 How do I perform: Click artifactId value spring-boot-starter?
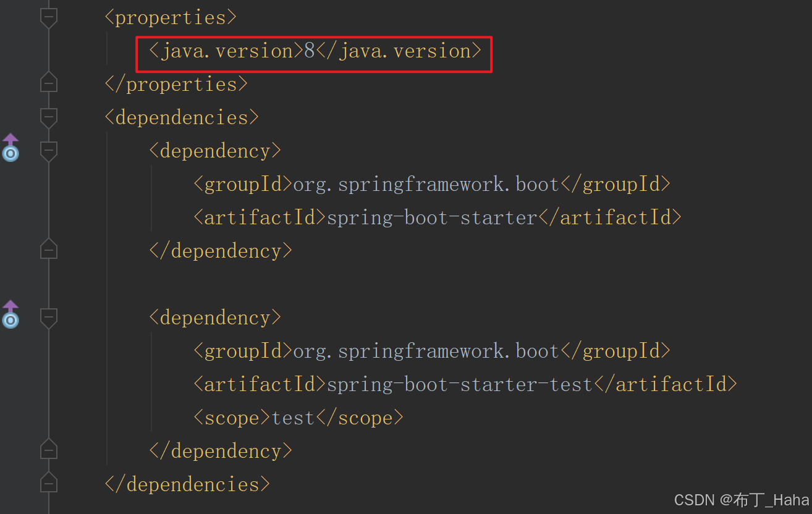click(432, 217)
